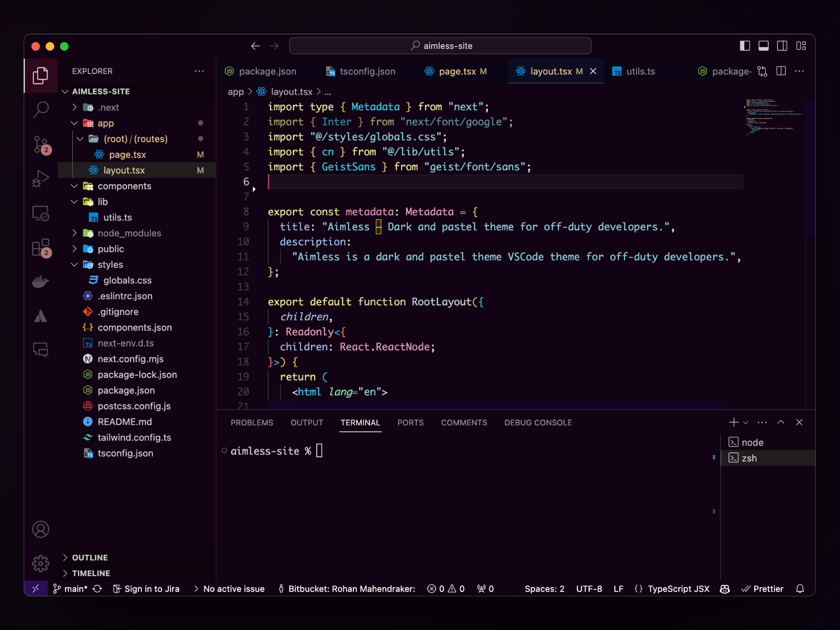Open the Explorer view in activity bar

[x=40, y=76]
